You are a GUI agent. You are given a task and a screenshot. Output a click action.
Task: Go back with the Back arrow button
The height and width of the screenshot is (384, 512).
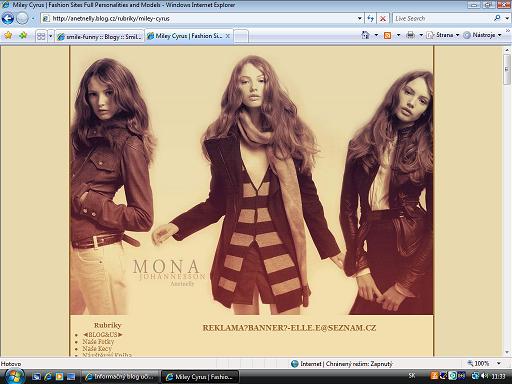(8, 18)
